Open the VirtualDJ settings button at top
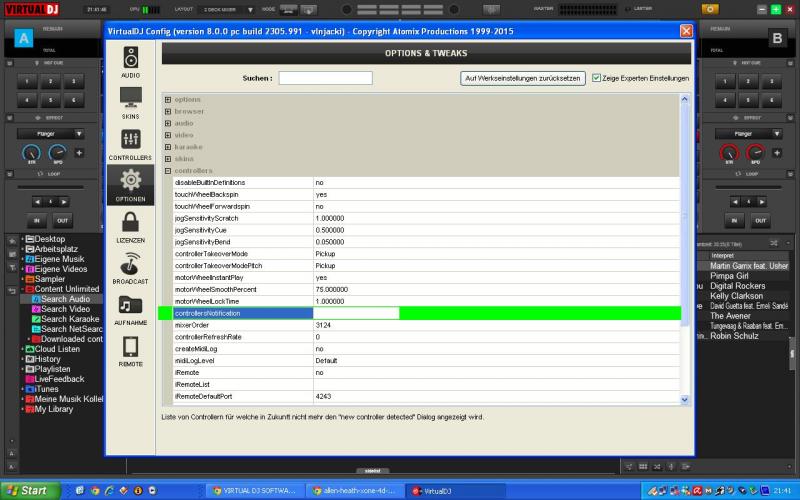Viewport: 800px width, 500px height. point(710,9)
